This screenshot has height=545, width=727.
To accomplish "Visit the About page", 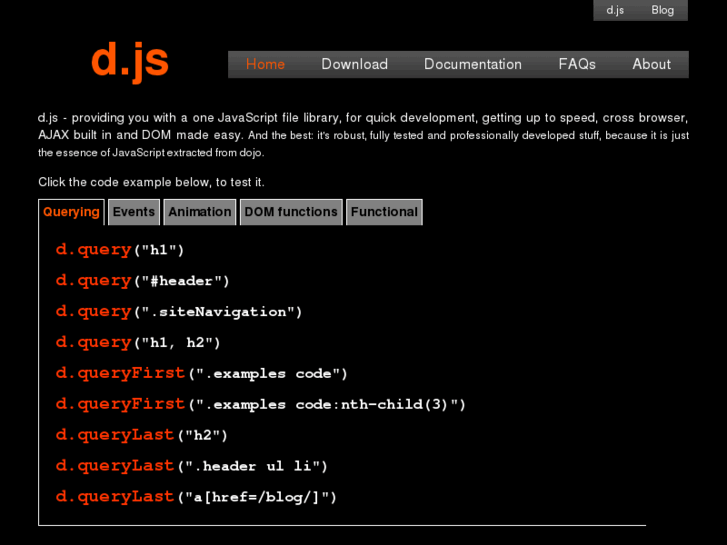I will click(651, 64).
